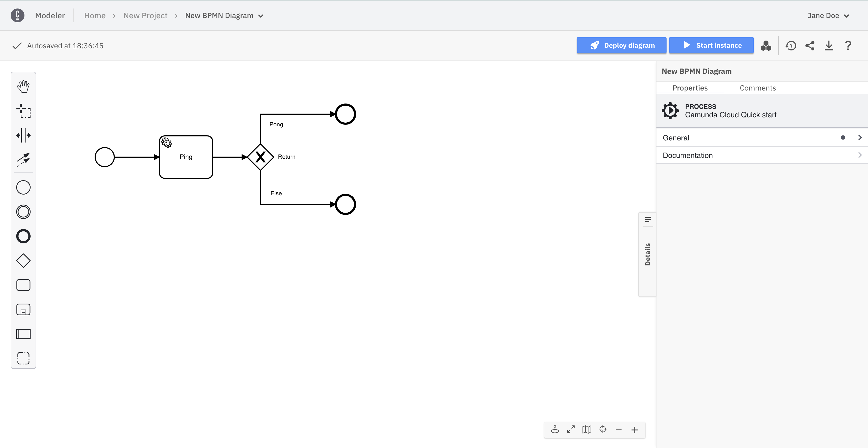Choose the Space tool
The width and height of the screenshot is (868, 448).
coord(23,135)
